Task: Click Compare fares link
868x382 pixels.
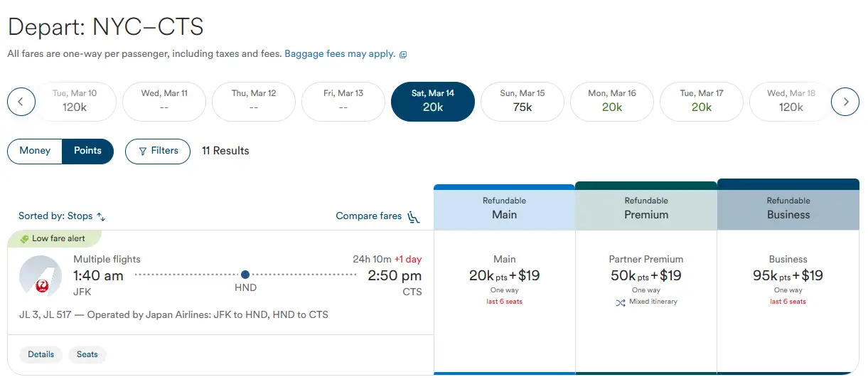Action: pos(368,216)
